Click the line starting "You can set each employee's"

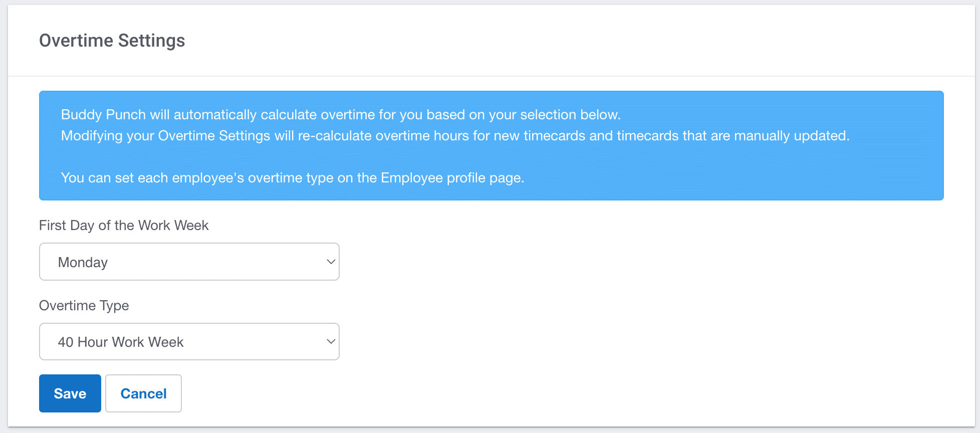293,178
